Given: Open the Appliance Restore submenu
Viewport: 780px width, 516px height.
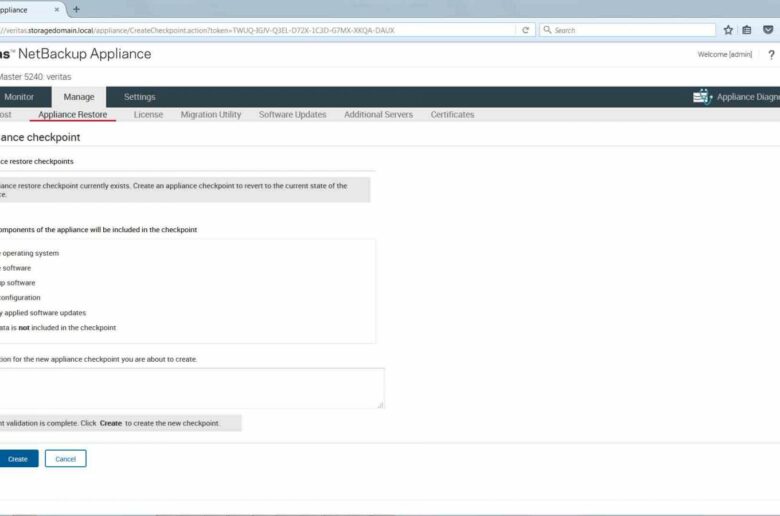Looking at the screenshot, I should [73, 114].
